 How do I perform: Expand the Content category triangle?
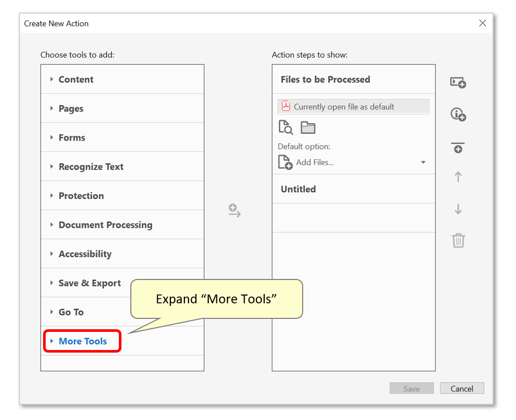(52, 79)
